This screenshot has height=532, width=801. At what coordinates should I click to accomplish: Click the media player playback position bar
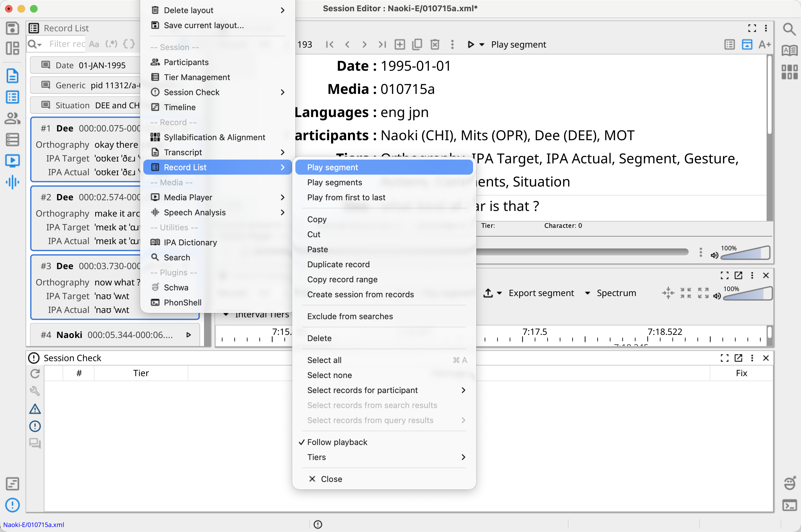coord(582,252)
